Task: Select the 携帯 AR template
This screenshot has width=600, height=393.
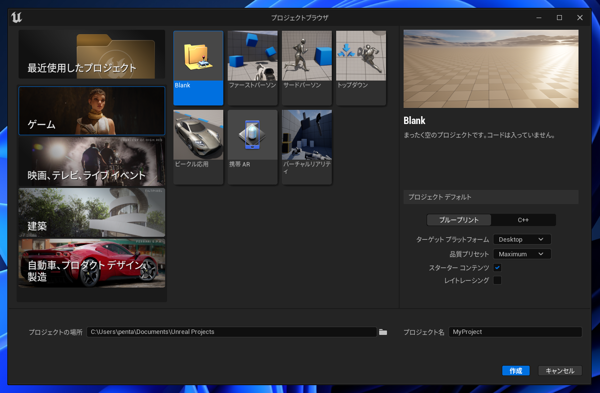Action: (253, 147)
